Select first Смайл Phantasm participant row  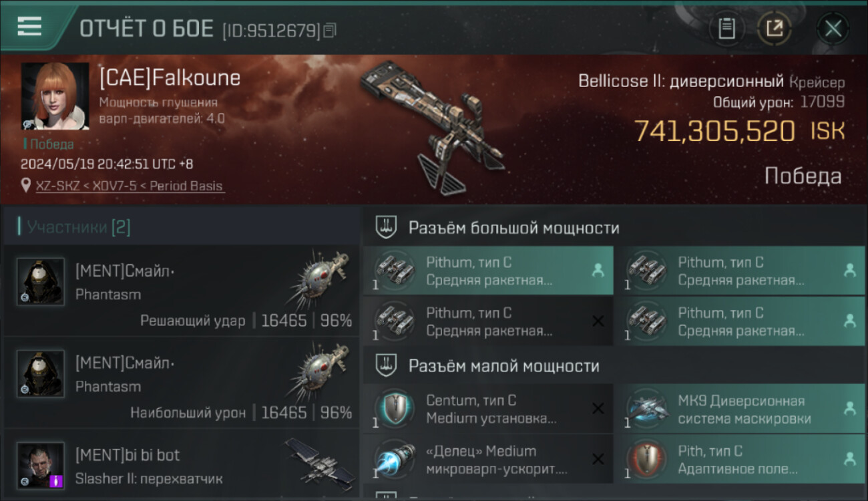[182, 290]
